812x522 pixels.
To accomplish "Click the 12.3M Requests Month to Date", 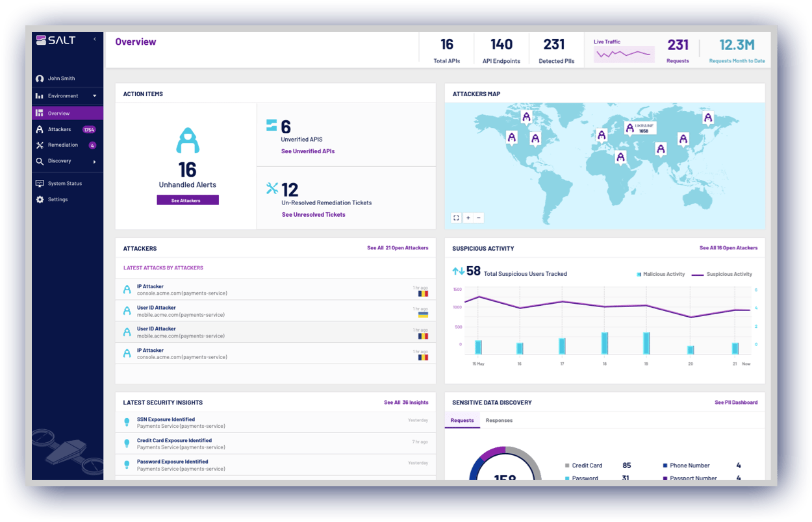I will [737, 50].
